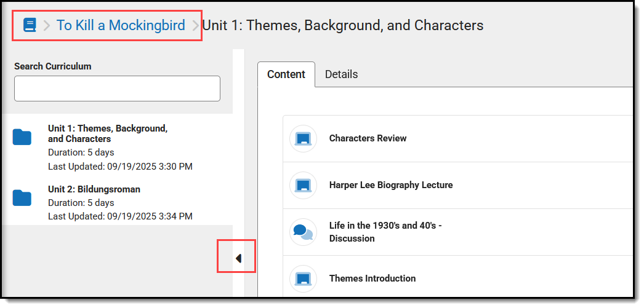Click the Harper Lee Biography Lecture icon
Image resolution: width=644 pixels, height=308 pixels.
click(303, 186)
